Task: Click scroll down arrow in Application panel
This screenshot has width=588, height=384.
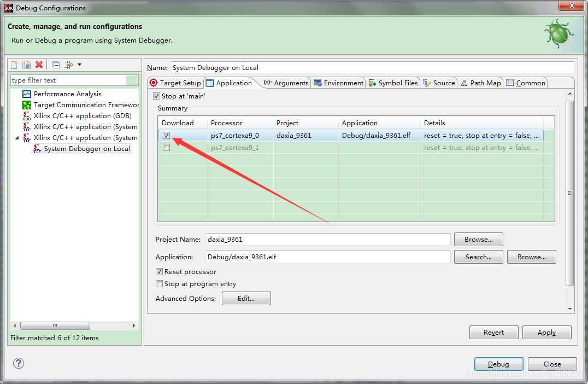Action: (x=570, y=309)
